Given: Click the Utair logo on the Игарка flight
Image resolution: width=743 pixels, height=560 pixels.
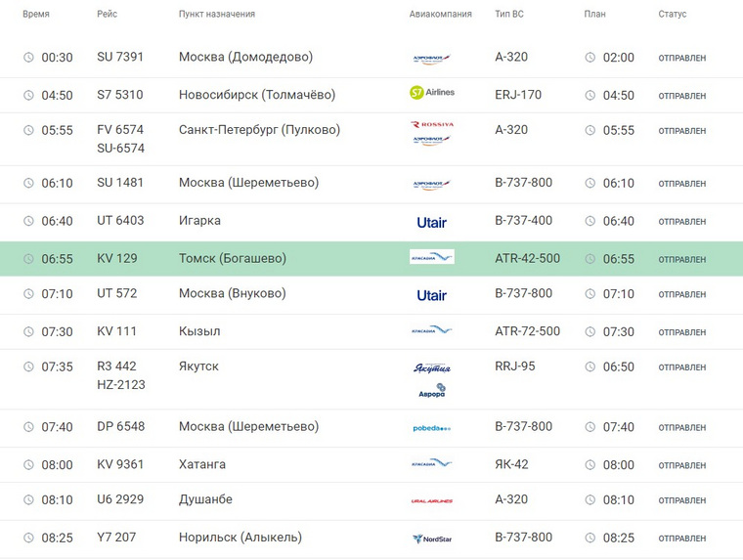Looking at the screenshot, I should [432, 223].
